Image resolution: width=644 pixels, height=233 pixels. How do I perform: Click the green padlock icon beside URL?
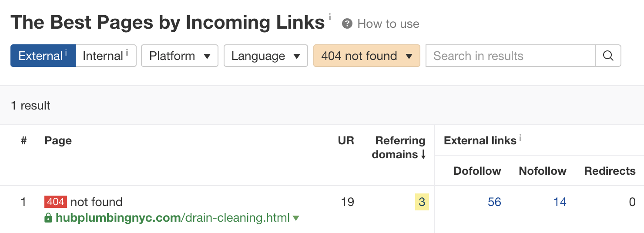pos(48,218)
